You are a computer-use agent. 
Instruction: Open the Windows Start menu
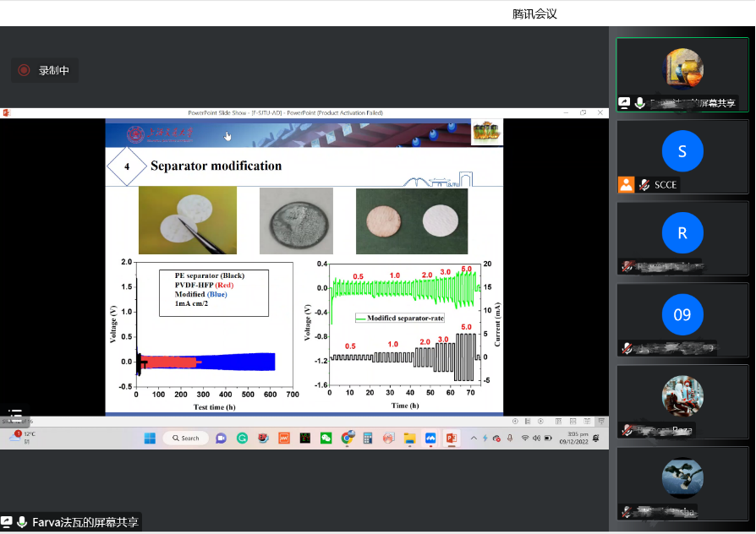tap(149, 438)
